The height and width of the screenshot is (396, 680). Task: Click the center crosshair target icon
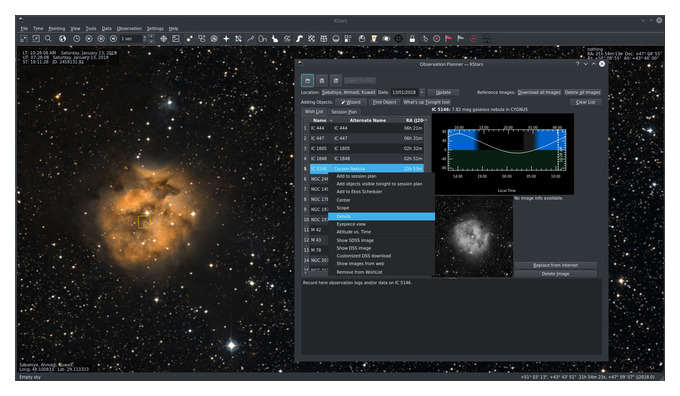click(399, 39)
